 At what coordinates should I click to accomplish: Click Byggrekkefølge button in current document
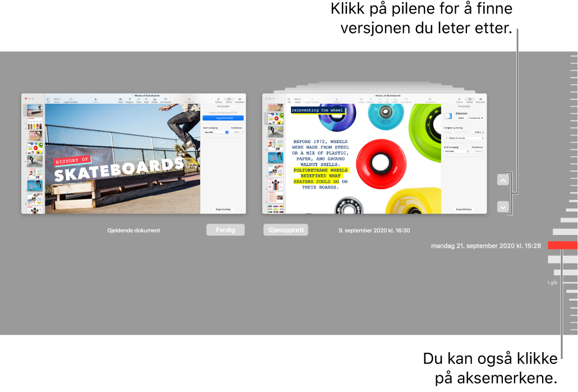pos(223,209)
